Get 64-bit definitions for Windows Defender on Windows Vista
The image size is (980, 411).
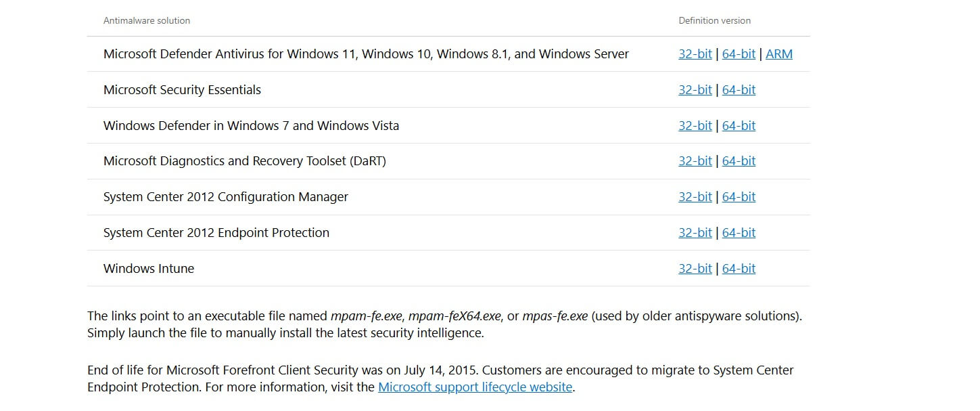click(739, 125)
